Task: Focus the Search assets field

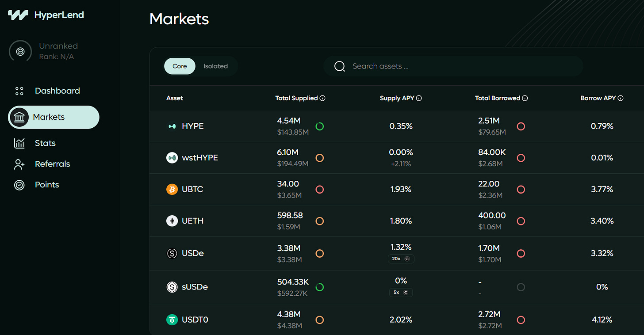Action: [x=453, y=66]
